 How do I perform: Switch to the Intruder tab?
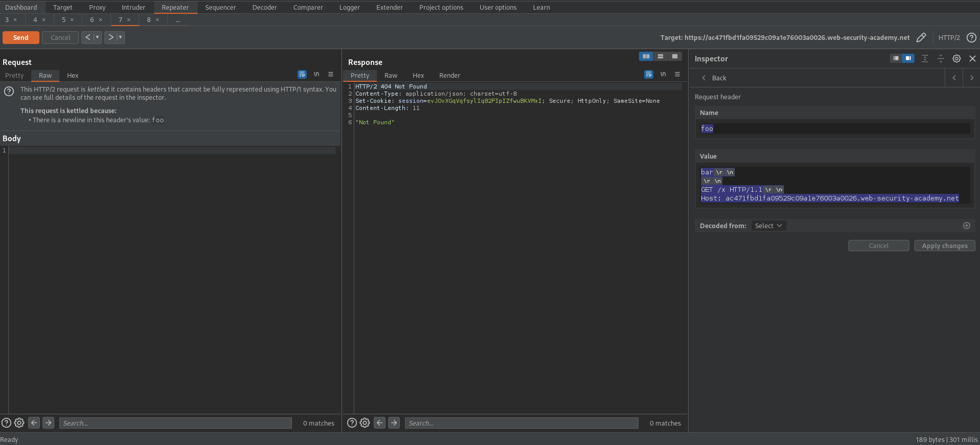pyautogui.click(x=134, y=7)
